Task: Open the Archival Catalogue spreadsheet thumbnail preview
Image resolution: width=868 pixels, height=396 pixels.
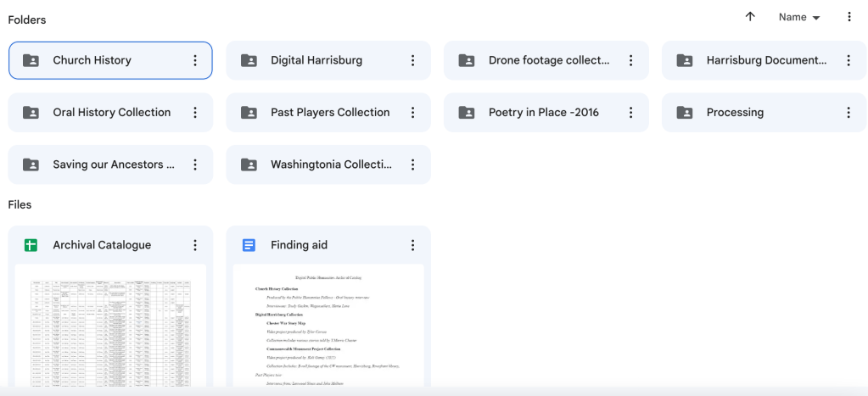Action: tap(110, 326)
